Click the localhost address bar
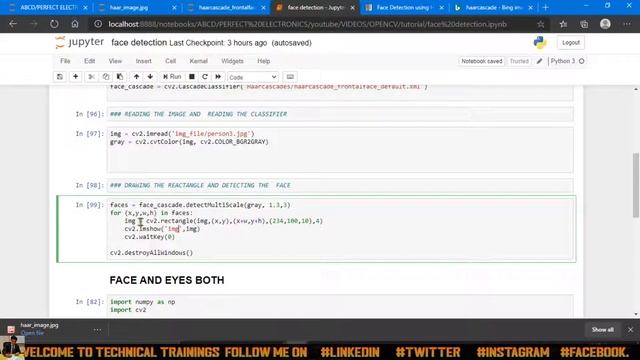This screenshot has width=640, height=360. pos(307,24)
